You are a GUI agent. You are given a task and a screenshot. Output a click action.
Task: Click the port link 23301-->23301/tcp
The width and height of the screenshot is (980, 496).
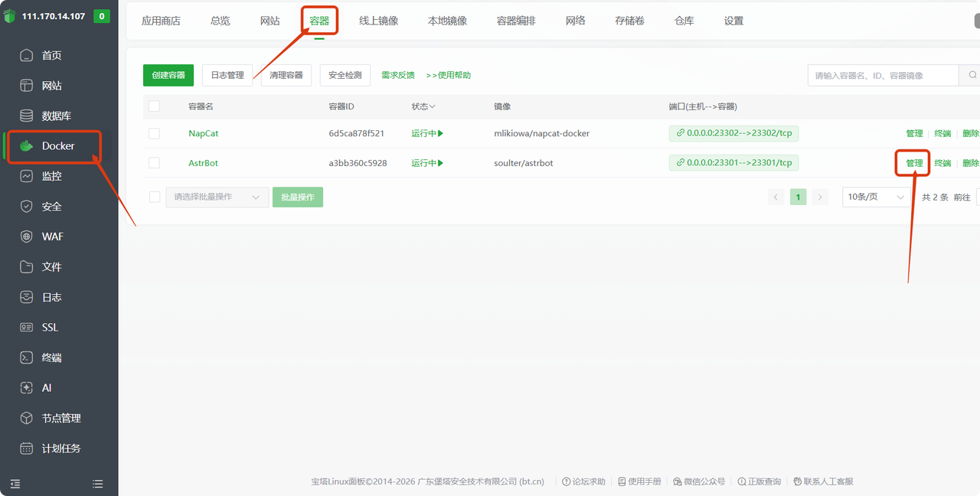[733, 162]
